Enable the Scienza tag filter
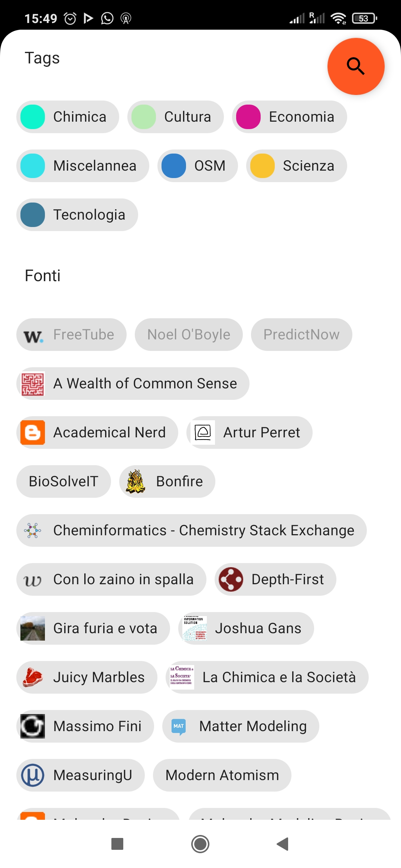Viewport: 401px width, 868px height. (296, 166)
